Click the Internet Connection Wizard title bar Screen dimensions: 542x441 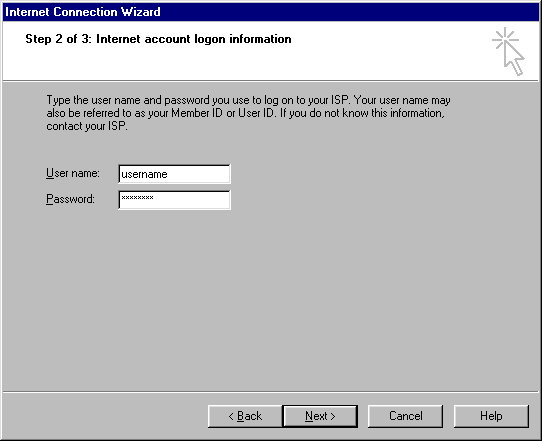click(x=271, y=12)
